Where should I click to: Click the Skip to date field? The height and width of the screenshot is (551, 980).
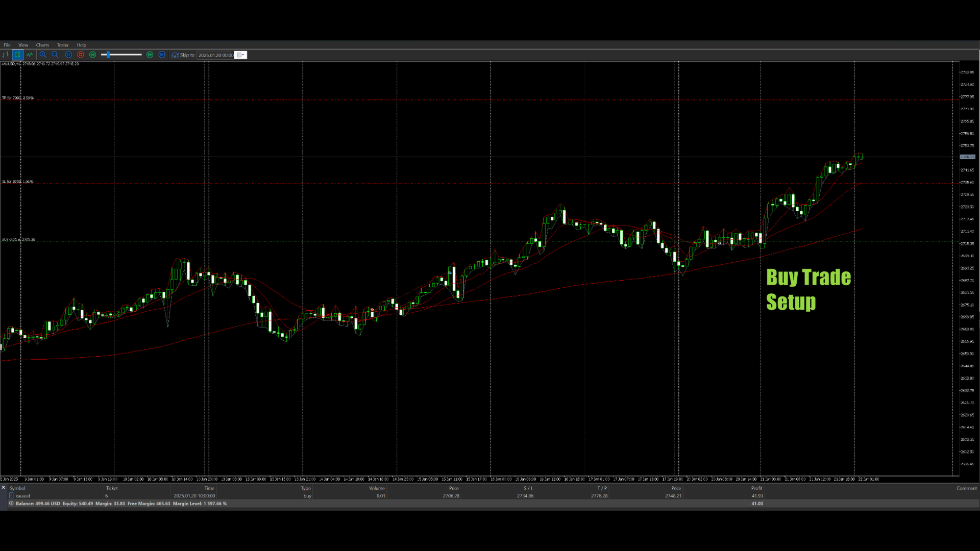coord(215,55)
